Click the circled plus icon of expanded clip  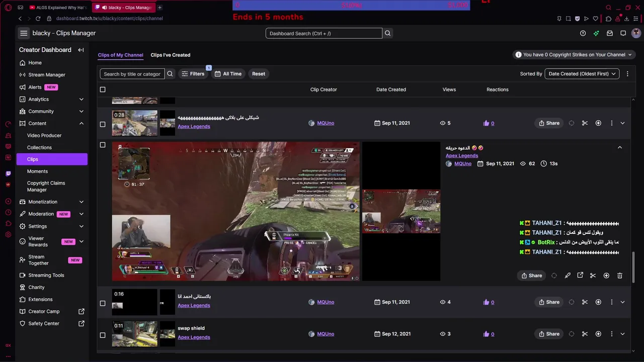606,276
